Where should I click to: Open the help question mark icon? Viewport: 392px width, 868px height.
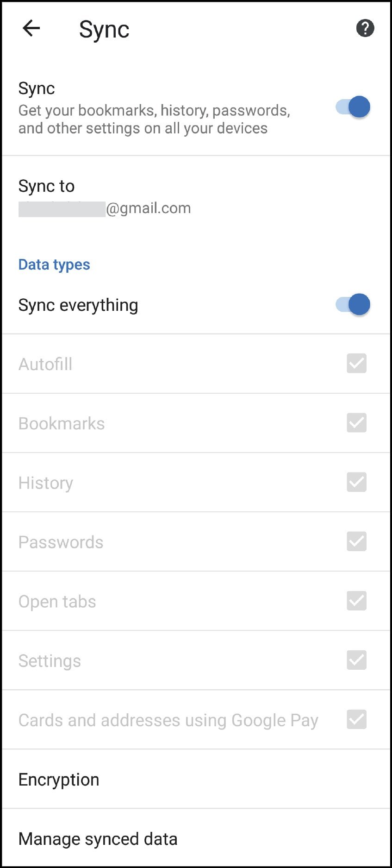(x=365, y=28)
